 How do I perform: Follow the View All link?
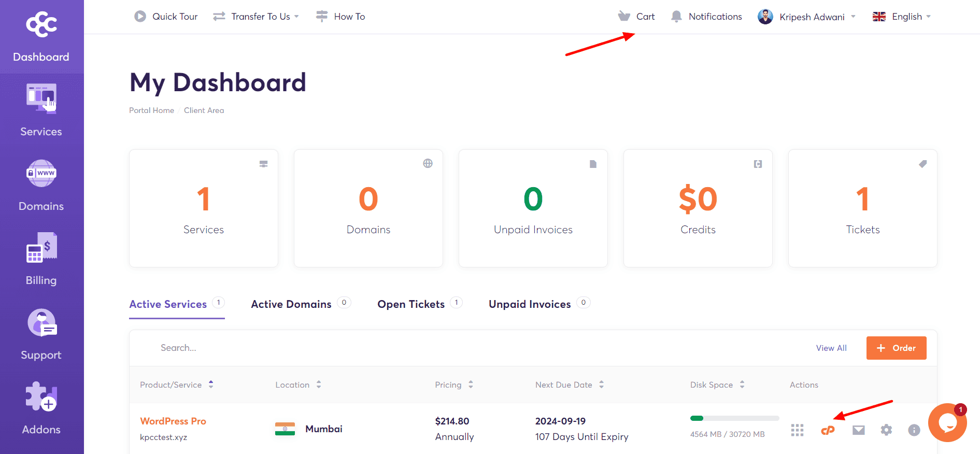(831, 348)
